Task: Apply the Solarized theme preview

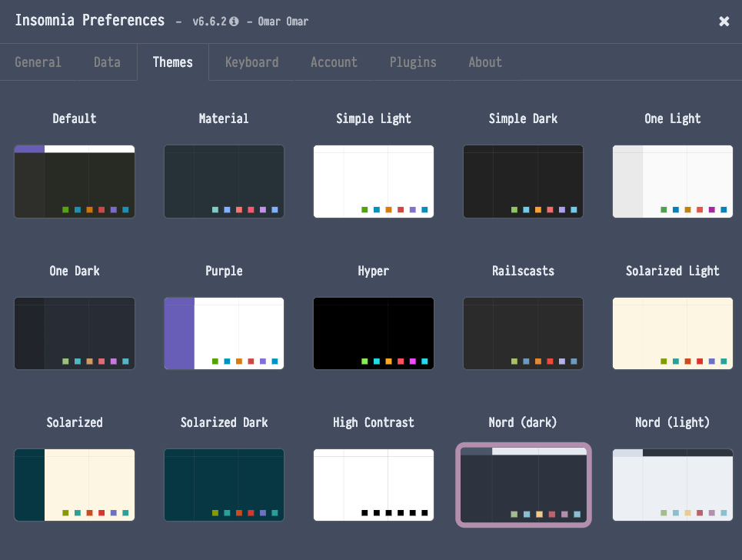Action: [x=75, y=485]
